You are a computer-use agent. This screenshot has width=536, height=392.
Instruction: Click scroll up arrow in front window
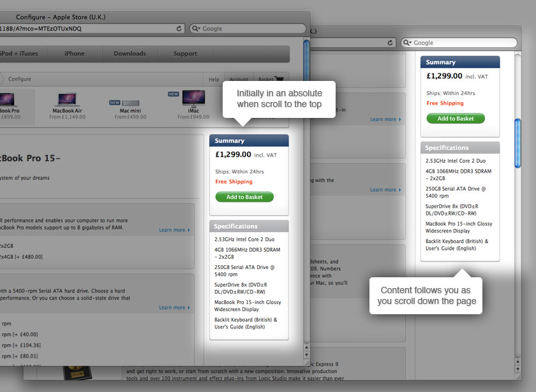point(307,347)
